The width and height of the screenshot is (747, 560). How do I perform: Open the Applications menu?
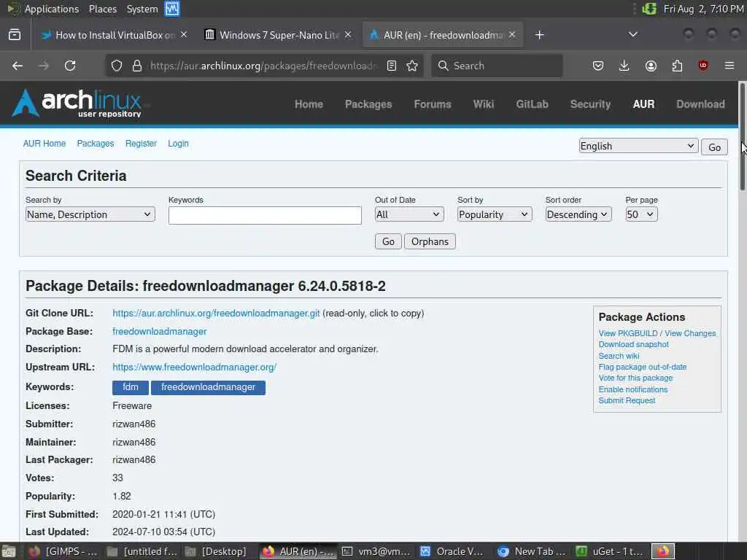click(x=52, y=9)
